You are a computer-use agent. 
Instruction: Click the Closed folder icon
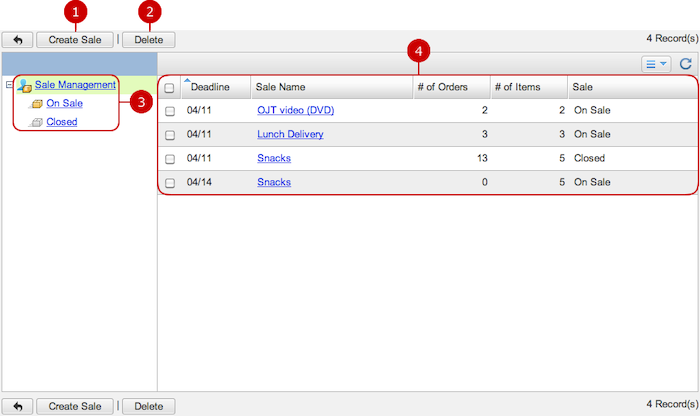coord(38,122)
